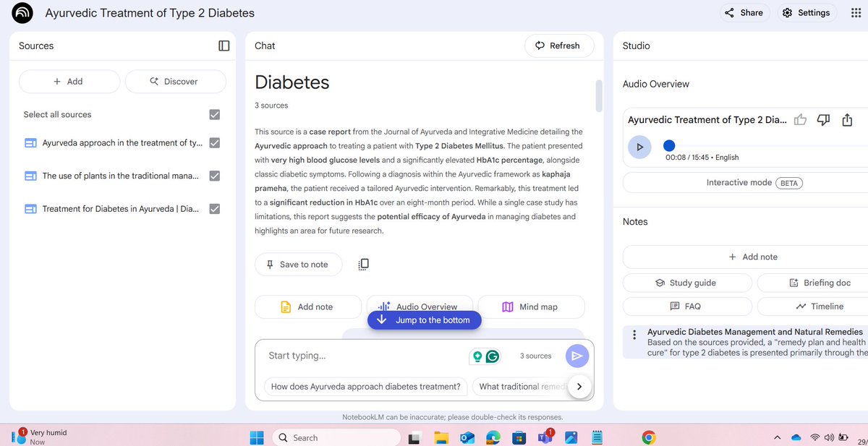868x446 pixels.
Task: Open Google Chrome from taskbar
Action: pos(649,437)
